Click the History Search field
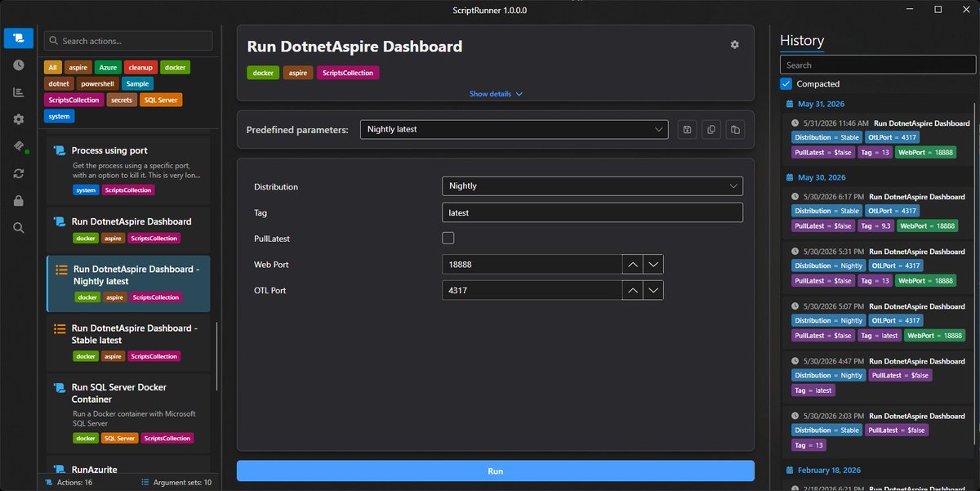Screen dimensions: 980x491 pos(876,65)
